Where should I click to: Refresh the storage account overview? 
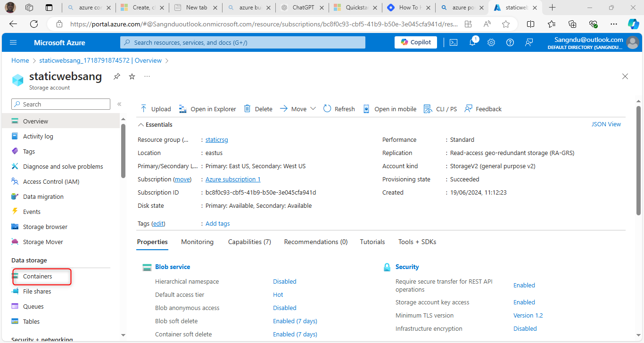coord(339,109)
